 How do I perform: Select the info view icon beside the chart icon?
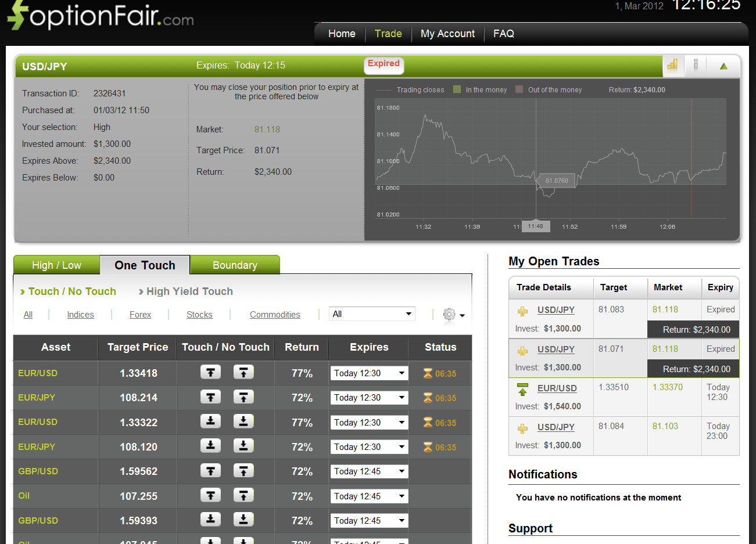tap(696, 66)
